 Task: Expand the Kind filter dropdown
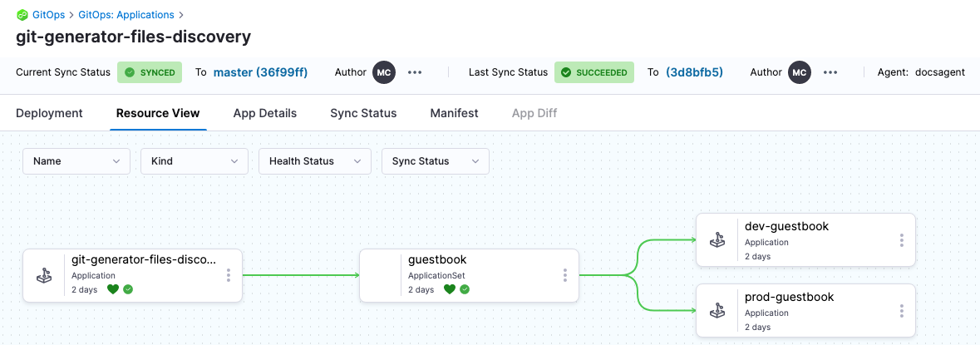pyautogui.click(x=195, y=161)
